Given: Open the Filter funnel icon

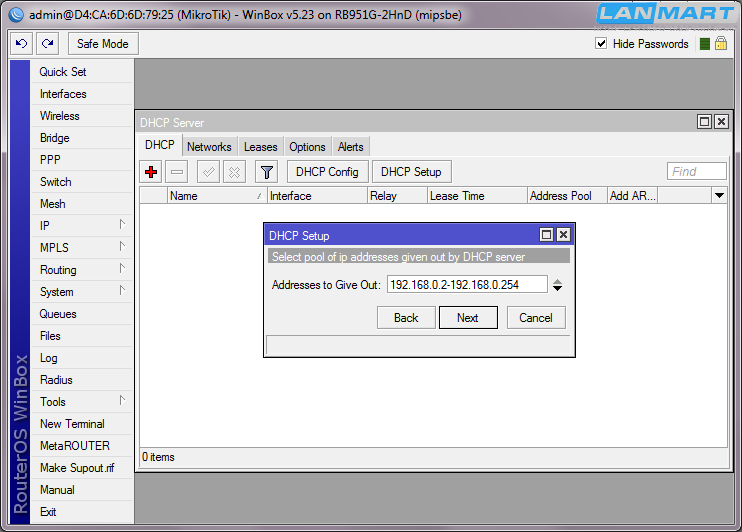Looking at the screenshot, I should tap(266, 172).
